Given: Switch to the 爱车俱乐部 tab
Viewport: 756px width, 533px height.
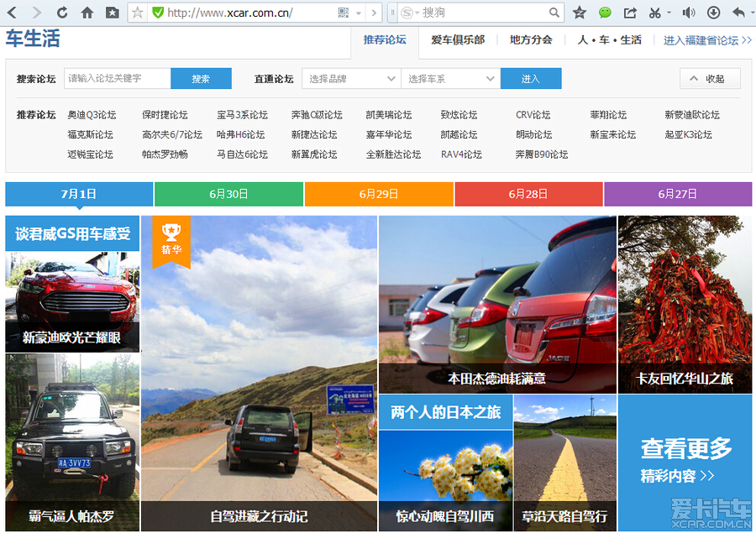Looking at the screenshot, I should tap(458, 40).
